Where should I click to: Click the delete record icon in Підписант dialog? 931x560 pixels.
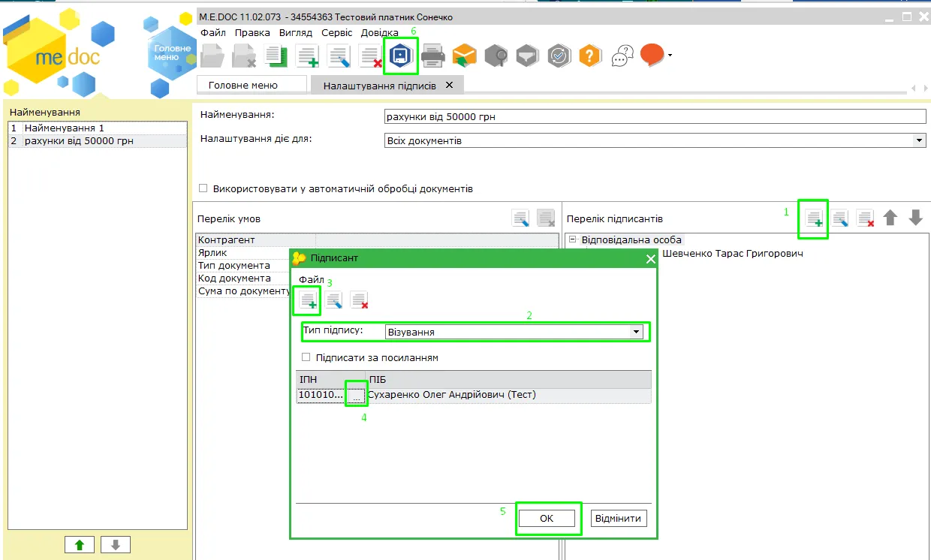coord(359,301)
